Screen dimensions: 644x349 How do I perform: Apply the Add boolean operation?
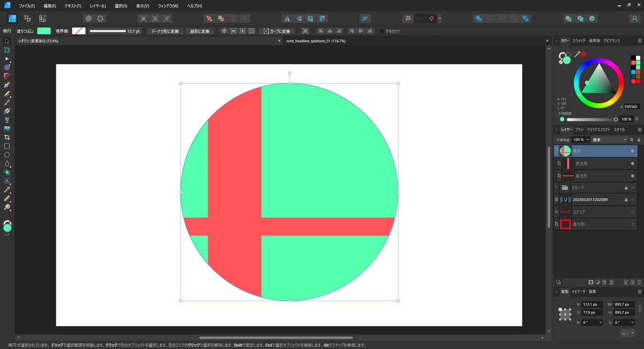pyautogui.click(x=478, y=18)
